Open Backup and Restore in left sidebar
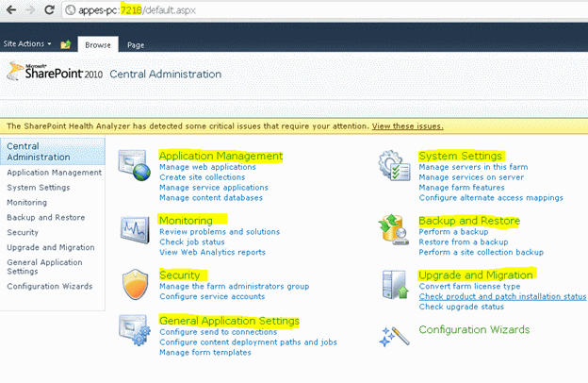This screenshot has width=588, height=383. coord(46,217)
